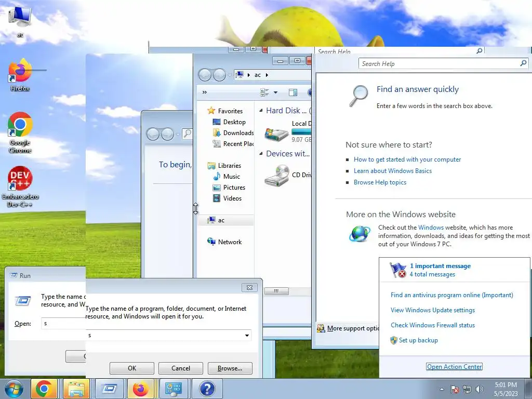Click the Windows Start orb
Image resolution: width=532 pixels, height=399 pixels.
point(14,389)
